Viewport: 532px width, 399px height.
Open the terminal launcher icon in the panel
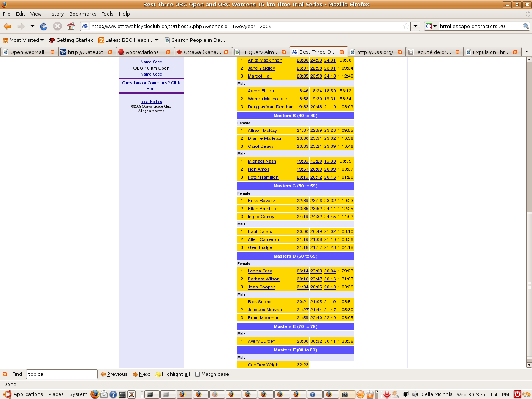[x=122, y=394]
